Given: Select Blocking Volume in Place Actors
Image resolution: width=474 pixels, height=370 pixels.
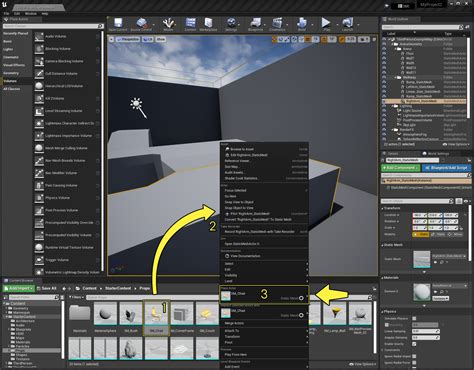Looking at the screenshot, I should pyautogui.click(x=67, y=49).
